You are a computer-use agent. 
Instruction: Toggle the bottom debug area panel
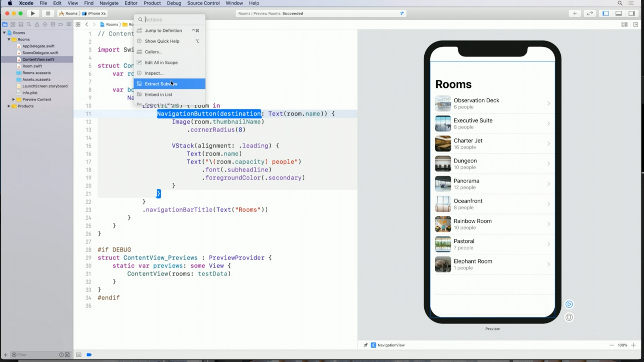click(x=619, y=14)
